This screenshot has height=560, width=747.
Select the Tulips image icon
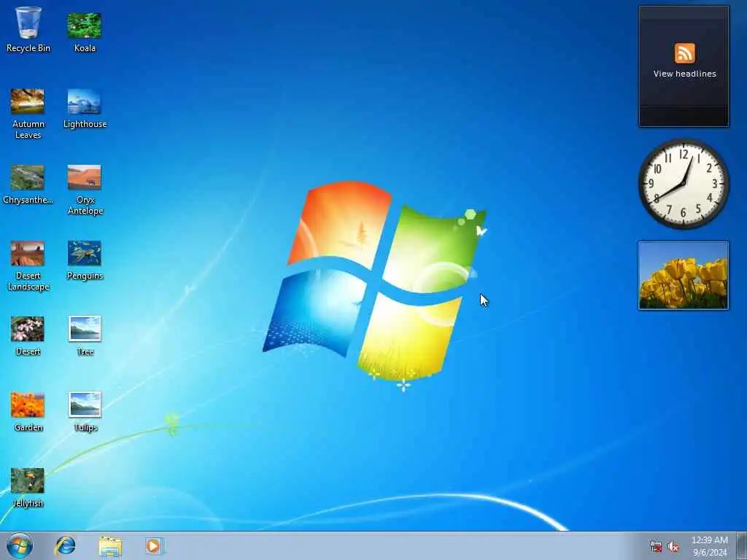[x=85, y=411]
